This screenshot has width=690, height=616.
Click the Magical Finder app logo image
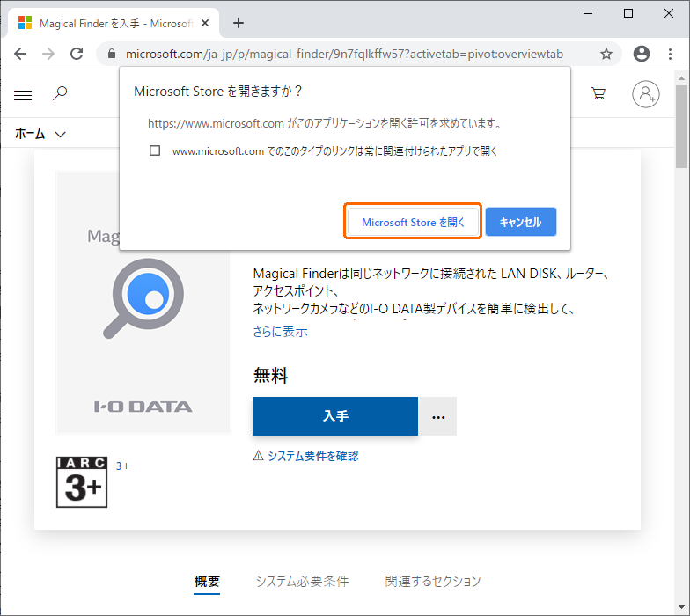point(143,303)
